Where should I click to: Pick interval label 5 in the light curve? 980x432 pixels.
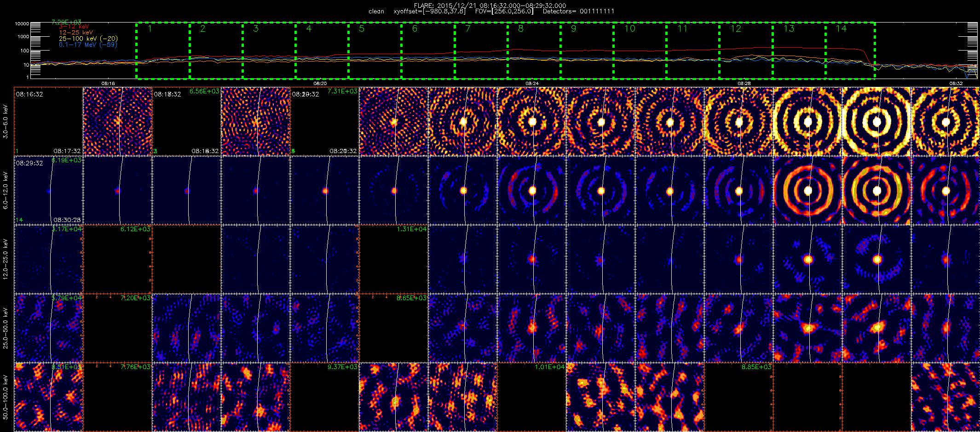click(362, 28)
